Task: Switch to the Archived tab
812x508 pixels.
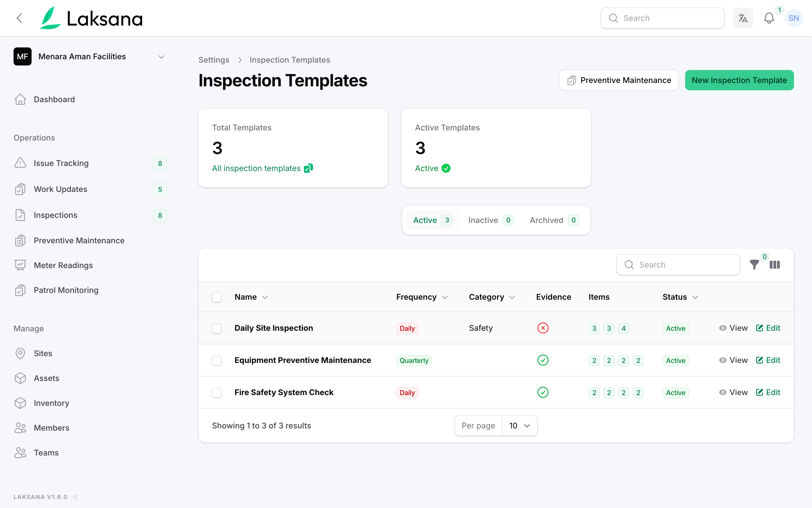Action: pyautogui.click(x=554, y=220)
